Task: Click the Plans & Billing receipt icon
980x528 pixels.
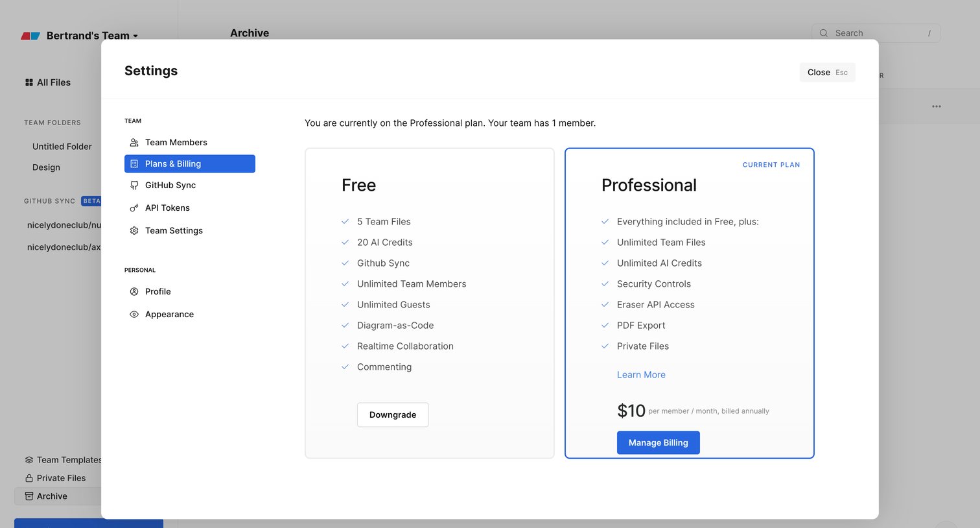Action: click(x=134, y=163)
